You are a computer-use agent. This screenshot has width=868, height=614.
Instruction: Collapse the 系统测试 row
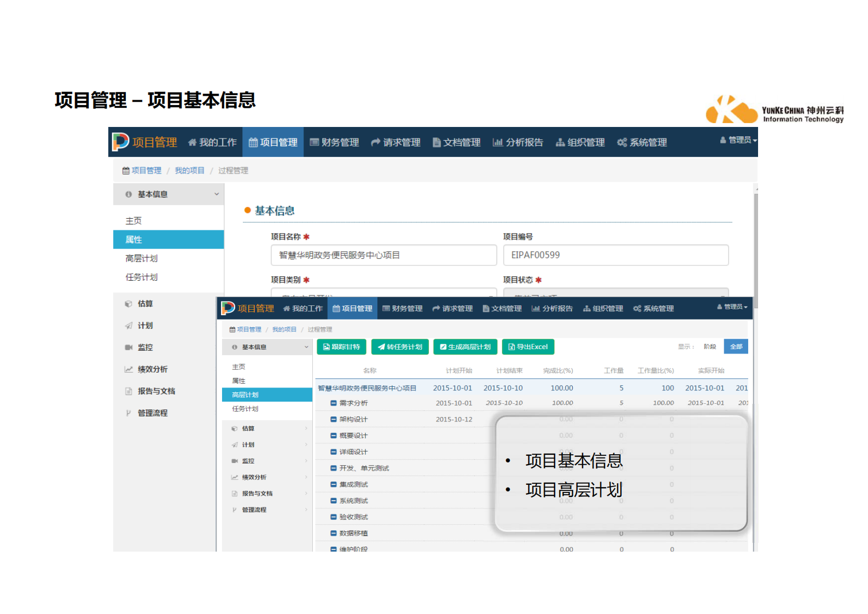pos(334,501)
